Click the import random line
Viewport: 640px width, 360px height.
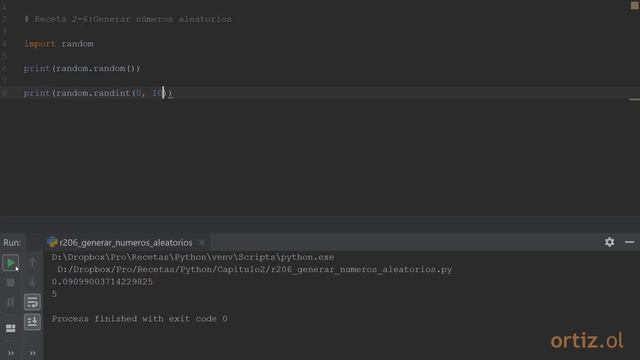point(59,44)
